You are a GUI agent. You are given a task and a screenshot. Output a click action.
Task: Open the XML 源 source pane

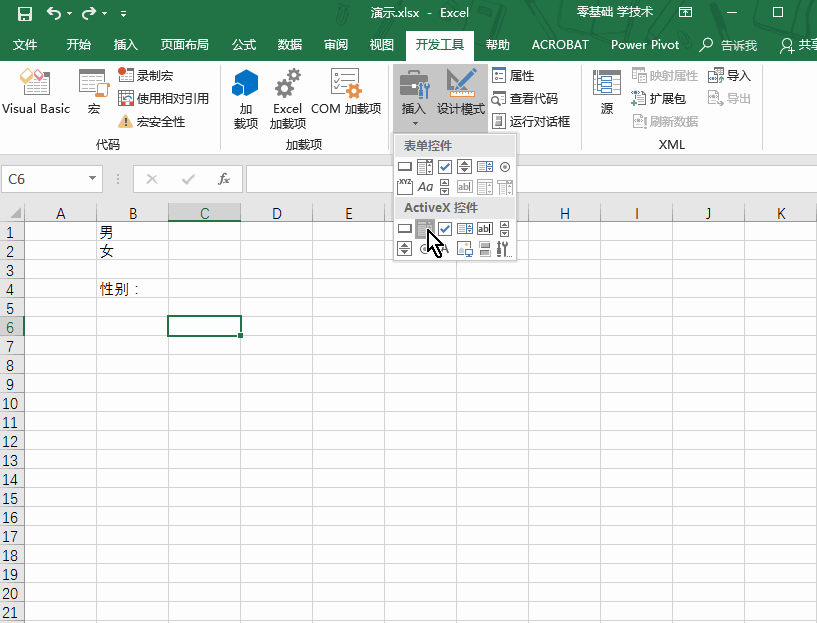pos(606,92)
